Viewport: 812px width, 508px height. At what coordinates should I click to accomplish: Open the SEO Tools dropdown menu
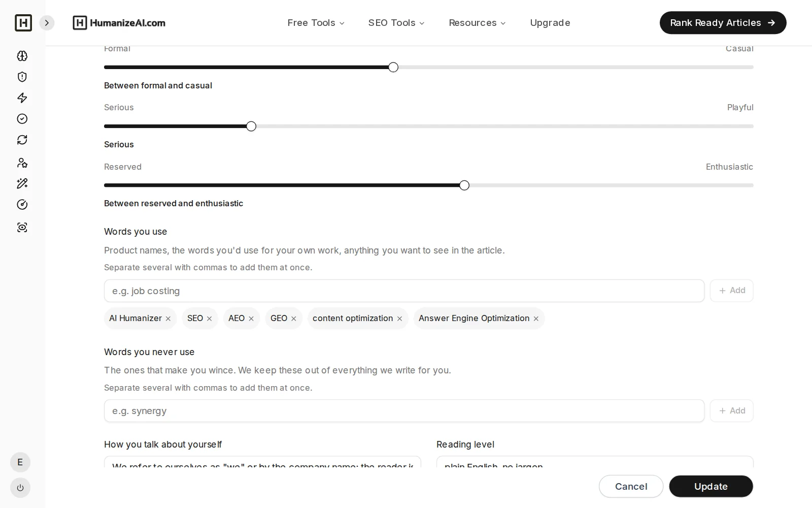pos(396,23)
